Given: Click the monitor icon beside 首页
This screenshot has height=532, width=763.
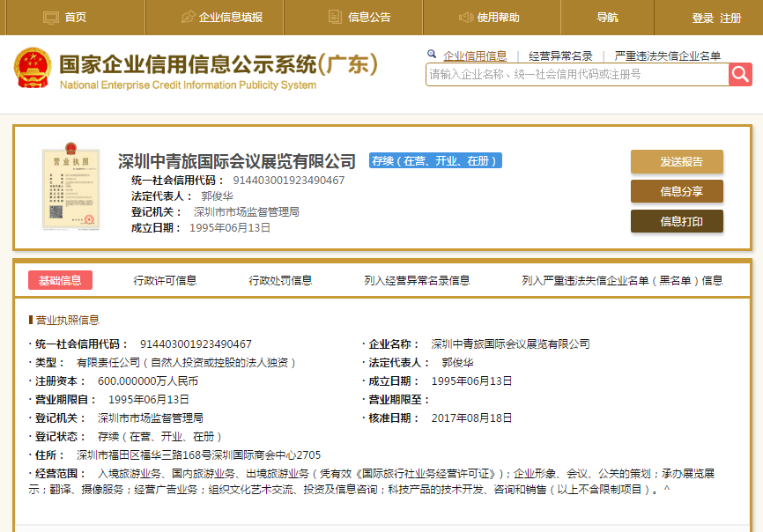Looking at the screenshot, I should 50,18.
